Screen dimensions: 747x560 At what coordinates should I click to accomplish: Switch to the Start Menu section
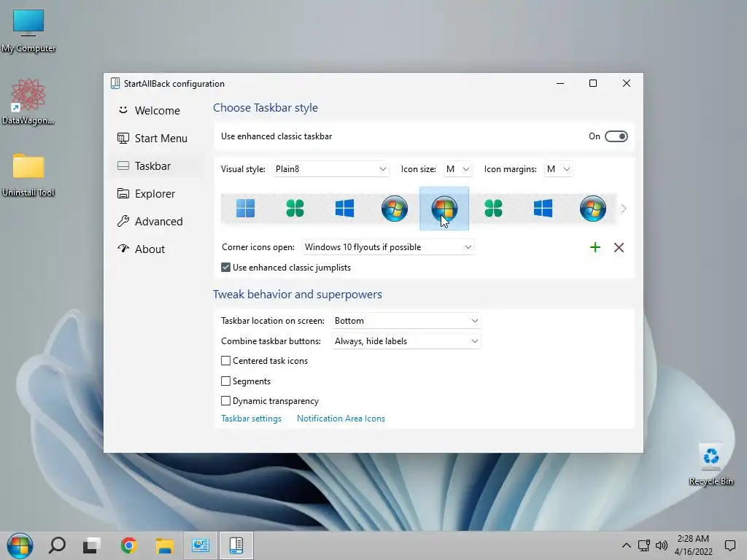coord(158,138)
